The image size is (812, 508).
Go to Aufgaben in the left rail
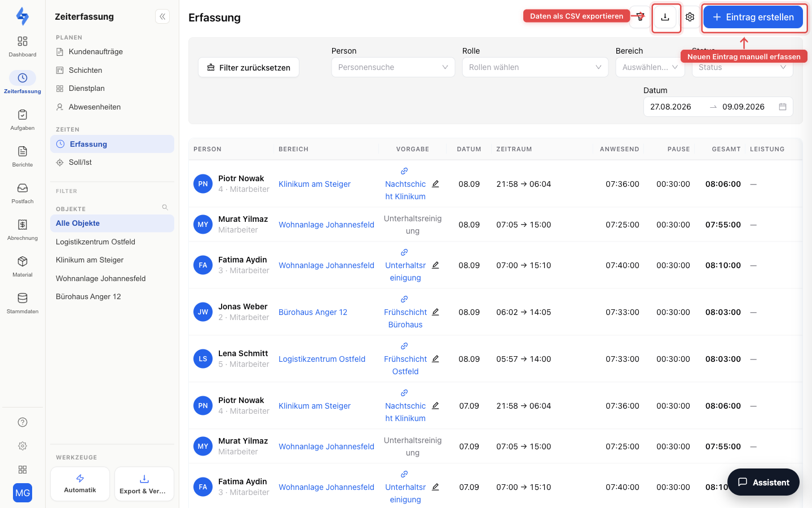click(23, 120)
